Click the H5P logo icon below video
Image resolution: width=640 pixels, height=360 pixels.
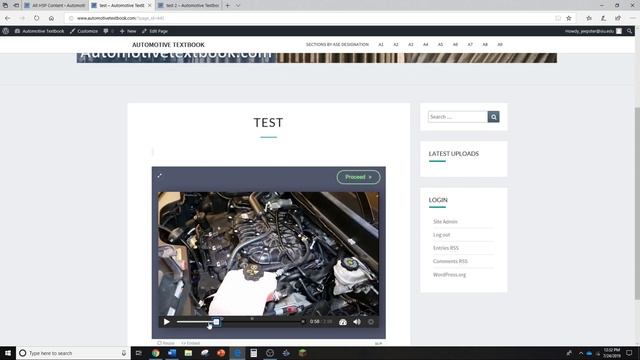(x=378, y=343)
